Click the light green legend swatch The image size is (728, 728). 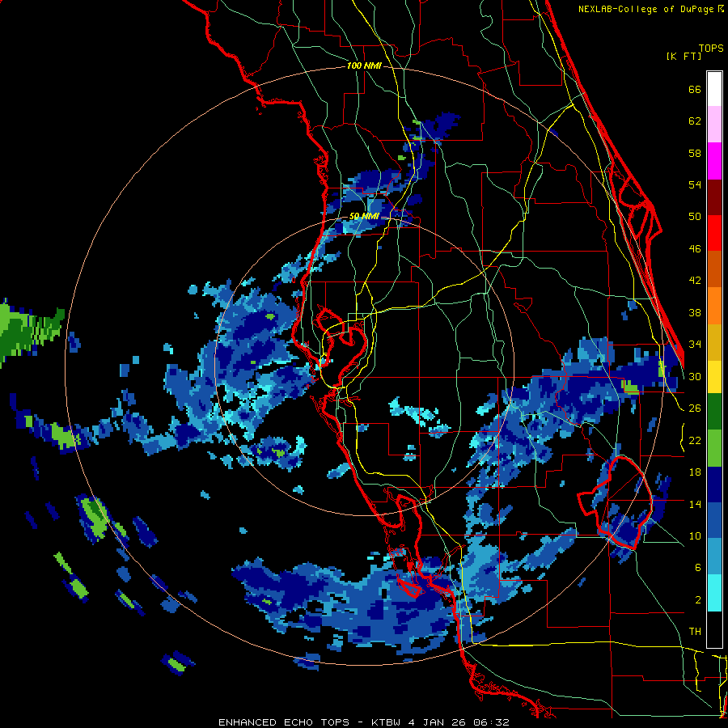point(714,447)
